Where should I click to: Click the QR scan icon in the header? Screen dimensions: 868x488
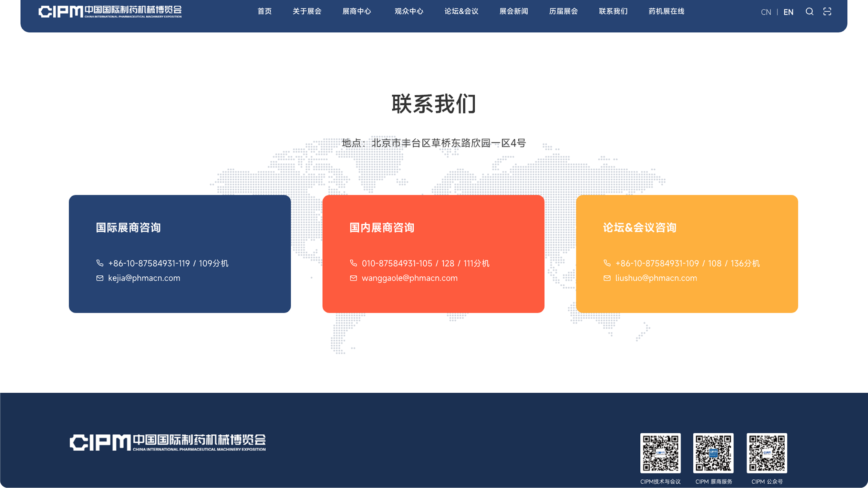(828, 11)
